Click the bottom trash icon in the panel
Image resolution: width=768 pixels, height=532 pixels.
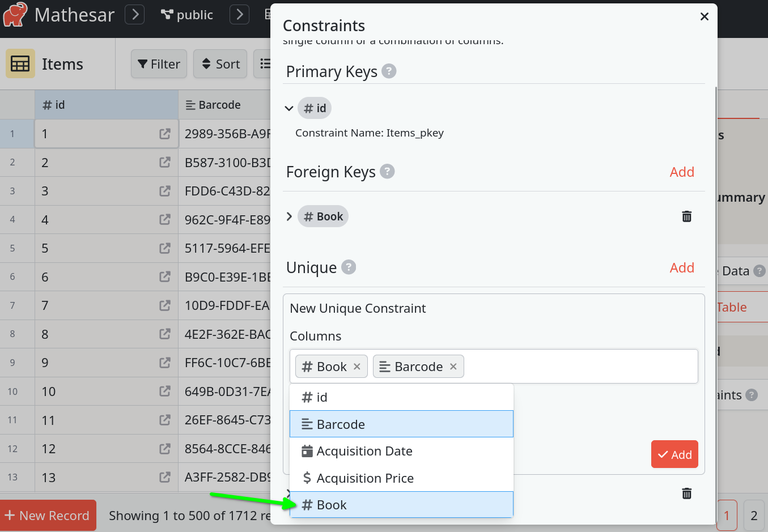[x=686, y=493]
